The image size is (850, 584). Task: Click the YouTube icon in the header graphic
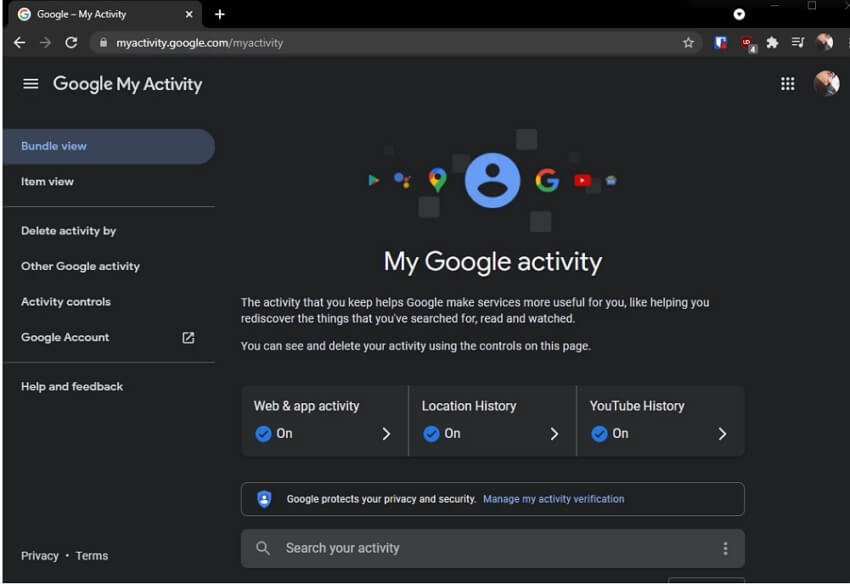(583, 181)
